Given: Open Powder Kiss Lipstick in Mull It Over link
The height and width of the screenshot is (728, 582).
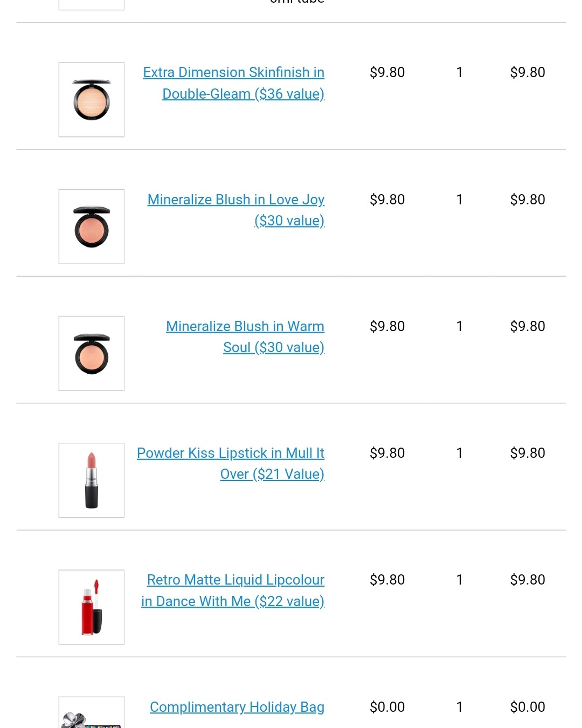Looking at the screenshot, I should point(231,463).
